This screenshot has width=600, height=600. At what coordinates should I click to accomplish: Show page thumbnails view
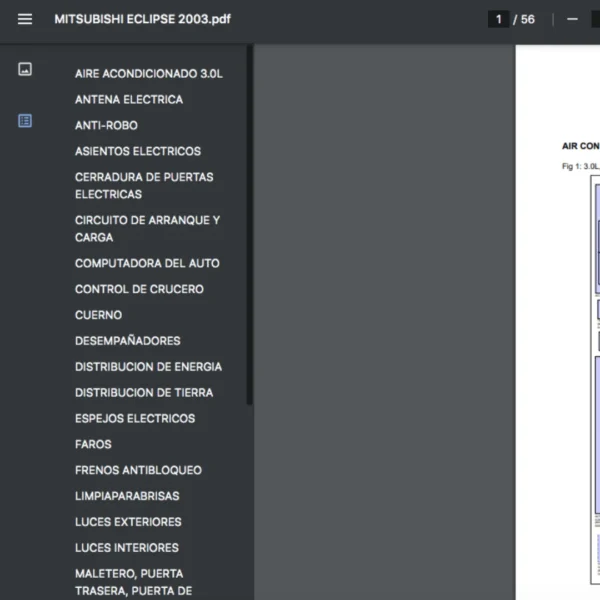(25, 69)
